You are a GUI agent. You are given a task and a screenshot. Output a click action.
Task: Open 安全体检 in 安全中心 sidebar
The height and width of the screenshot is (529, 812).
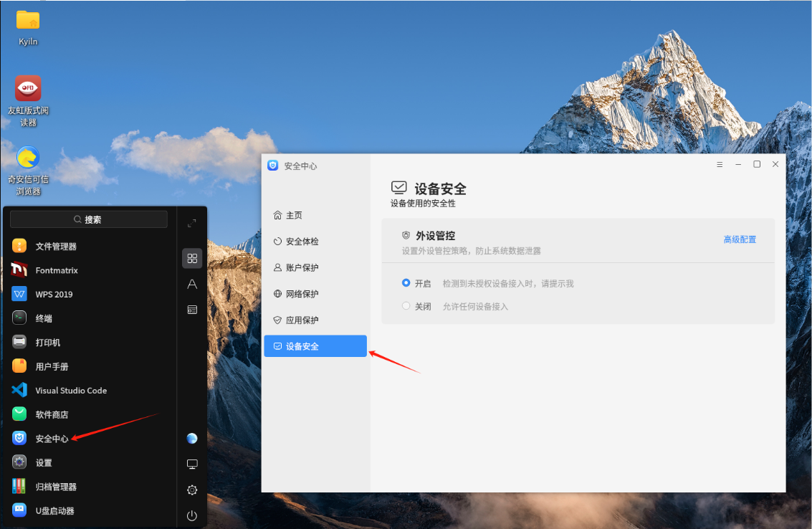(x=315, y=242)
